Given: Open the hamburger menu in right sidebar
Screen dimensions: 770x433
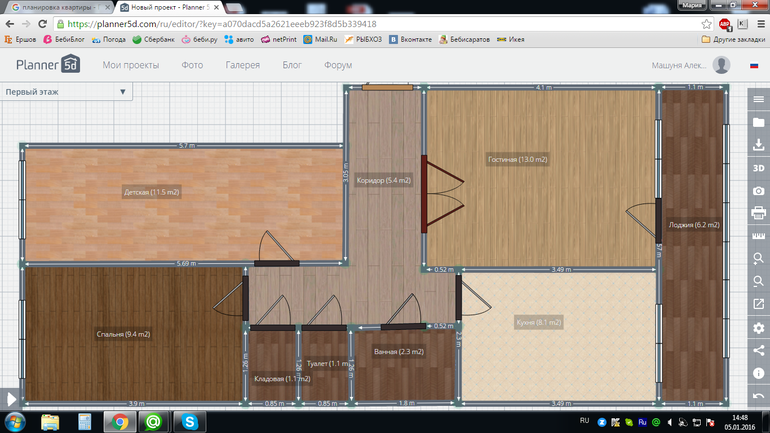Looking at the screenshot, I should (x=759, y=100).
